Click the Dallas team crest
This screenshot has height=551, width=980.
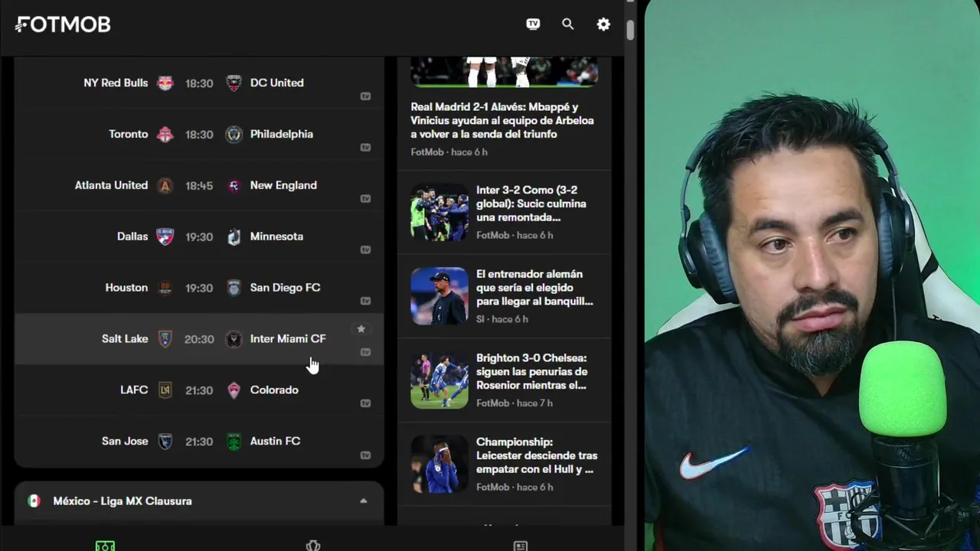coord(165,237)
